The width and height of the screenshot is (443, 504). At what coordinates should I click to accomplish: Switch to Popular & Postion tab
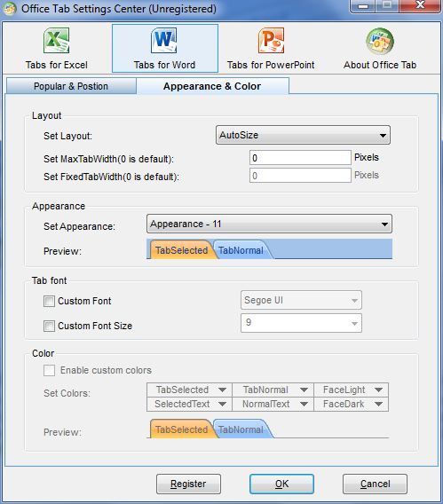click(x=71, y=86)
